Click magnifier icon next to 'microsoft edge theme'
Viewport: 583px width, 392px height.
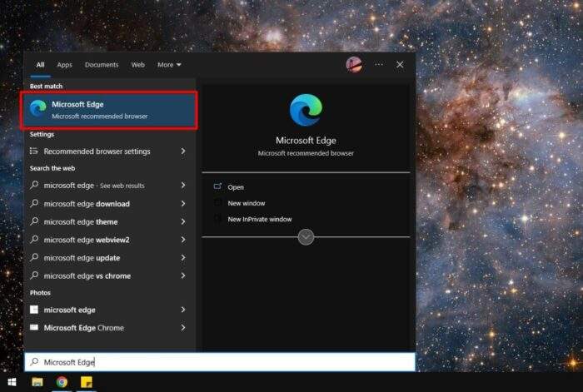34,221
